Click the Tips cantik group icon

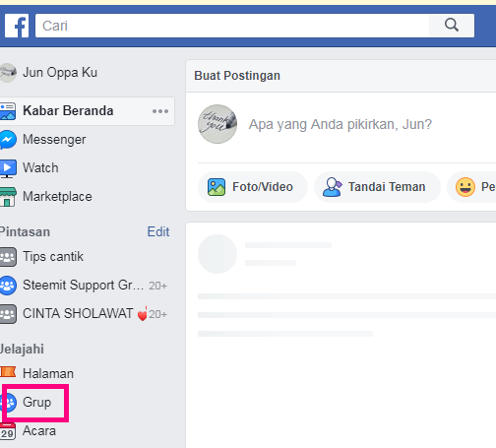(x=8, y=257)
